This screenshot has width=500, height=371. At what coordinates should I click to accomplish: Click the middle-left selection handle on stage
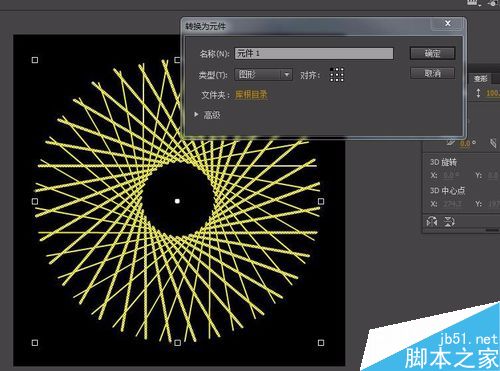(x=35, y=201)
